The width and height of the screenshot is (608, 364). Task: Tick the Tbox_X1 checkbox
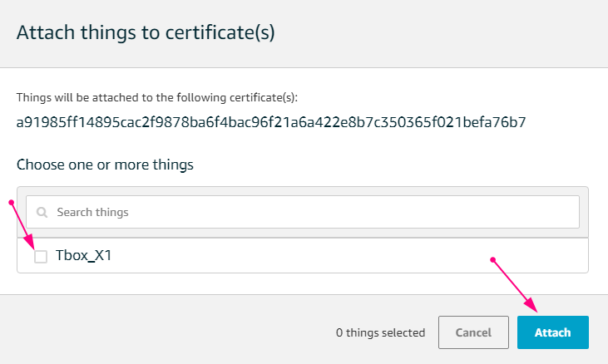pyautogui.click(x=41, y=256)
